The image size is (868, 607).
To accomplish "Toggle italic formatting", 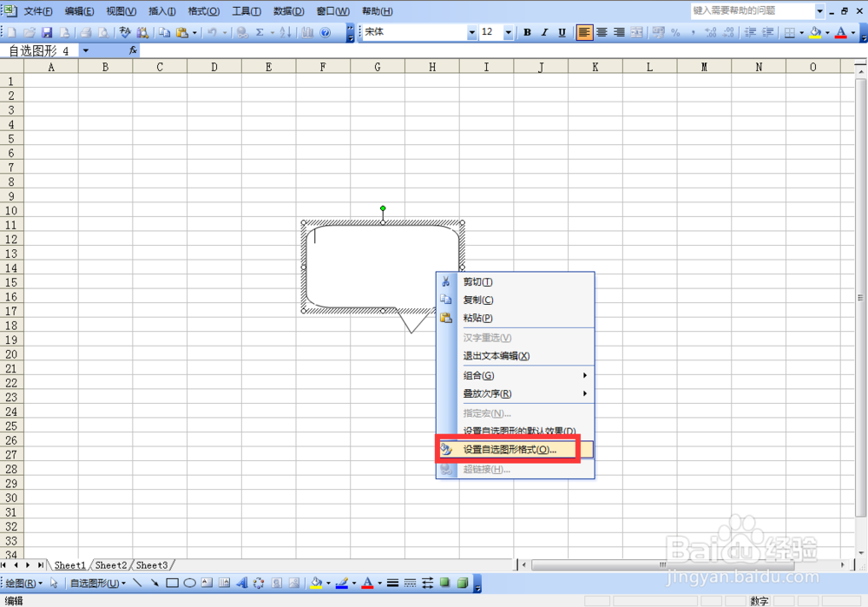I will [x=544, y=31].
